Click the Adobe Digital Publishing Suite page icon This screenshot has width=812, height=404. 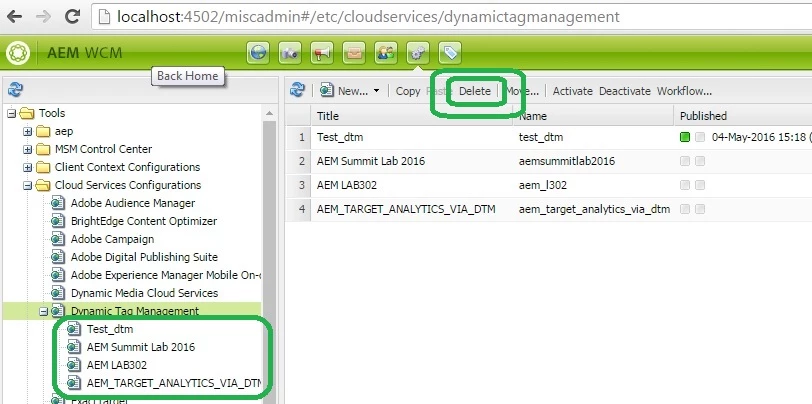58,257
